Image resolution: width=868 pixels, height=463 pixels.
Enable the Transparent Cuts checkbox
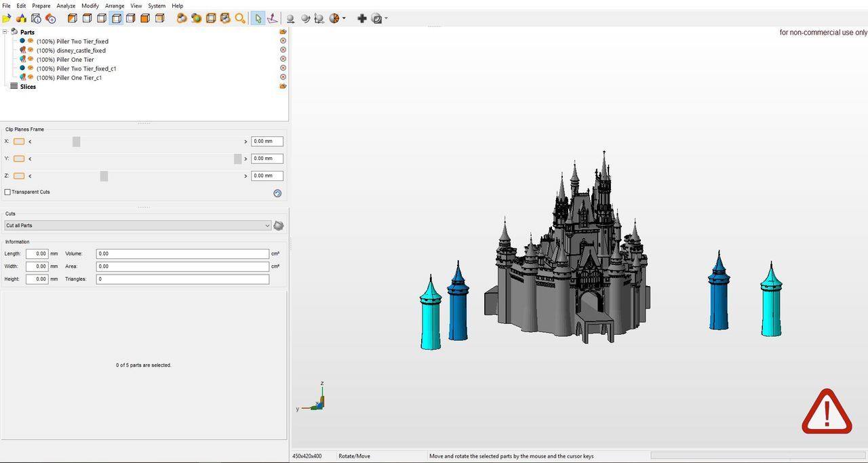click(7, 192)
